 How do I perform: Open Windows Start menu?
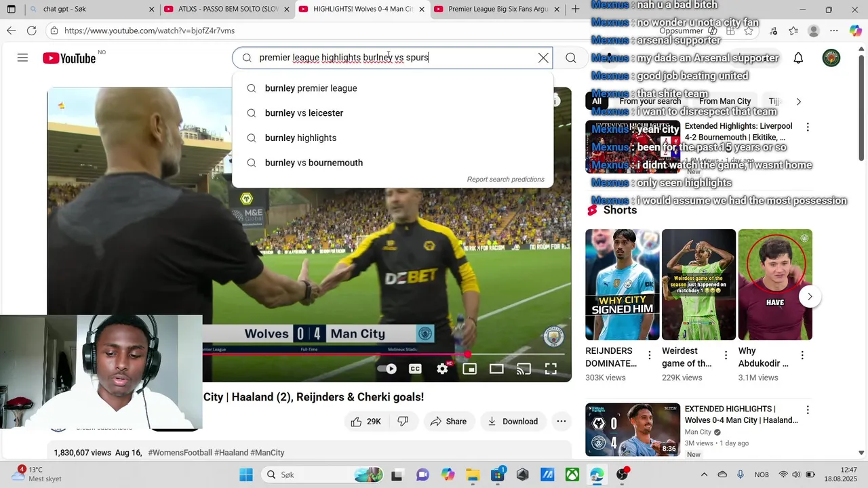245,474
